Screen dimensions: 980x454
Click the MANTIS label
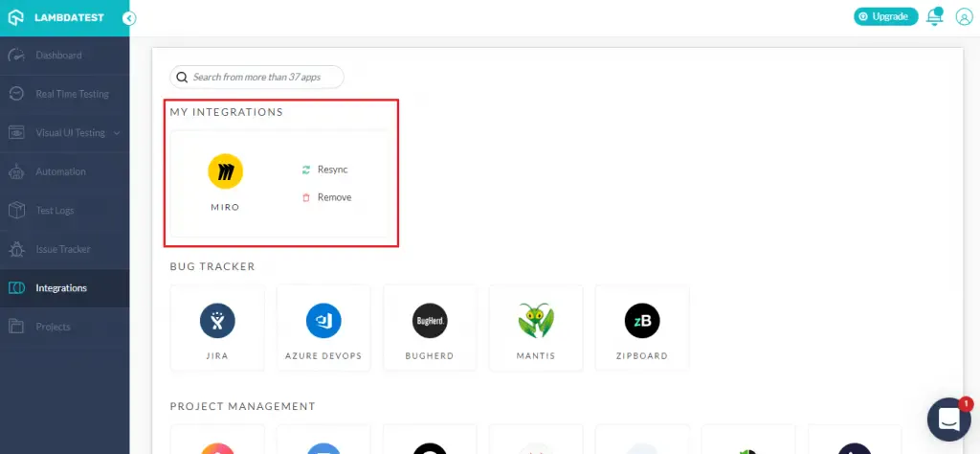(536, 355)
